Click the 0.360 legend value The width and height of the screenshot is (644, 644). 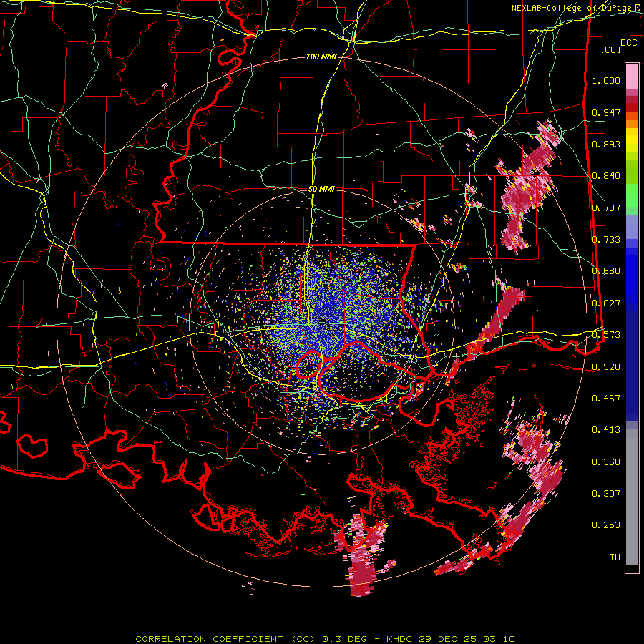[606, 462]
